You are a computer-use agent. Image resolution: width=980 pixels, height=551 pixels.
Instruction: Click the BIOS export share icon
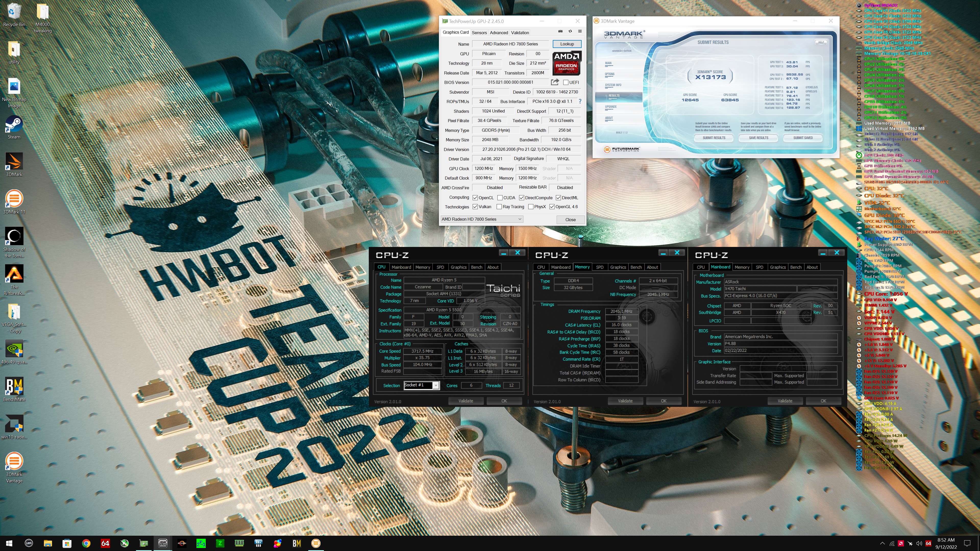pyautogui.click(x=555, y=82)
